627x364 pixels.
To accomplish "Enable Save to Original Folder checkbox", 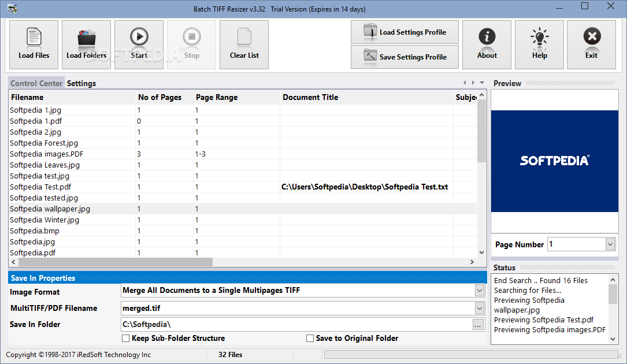I will pyautogui.click(x=310, y=339).
